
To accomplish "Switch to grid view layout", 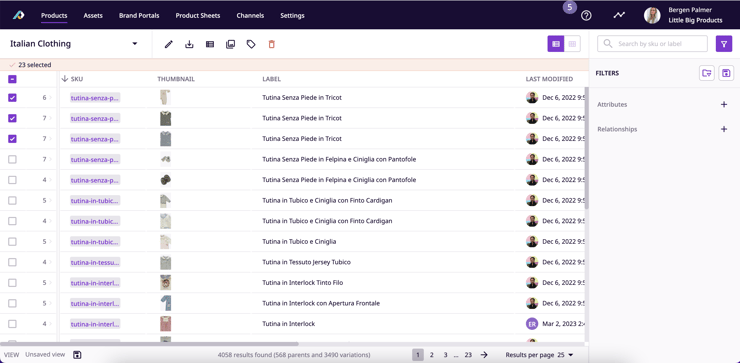I will [x=572, y=44].
